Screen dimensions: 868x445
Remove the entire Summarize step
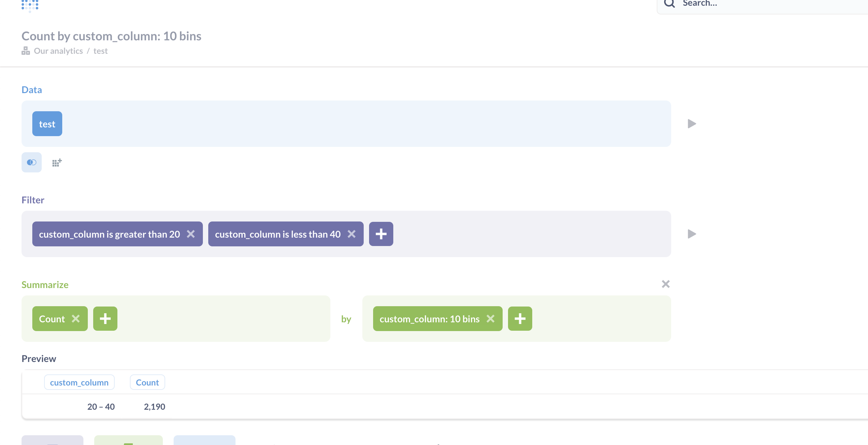click(x=665, y=284)
